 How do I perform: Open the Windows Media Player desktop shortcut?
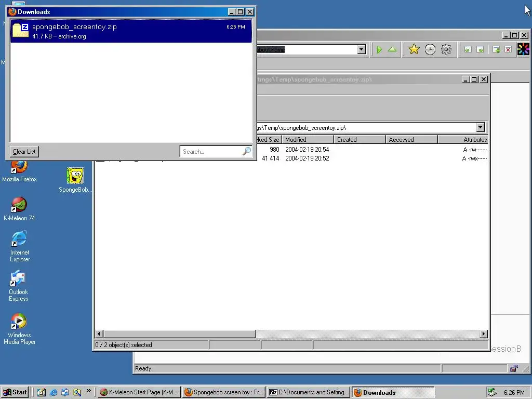coord(19,329)
